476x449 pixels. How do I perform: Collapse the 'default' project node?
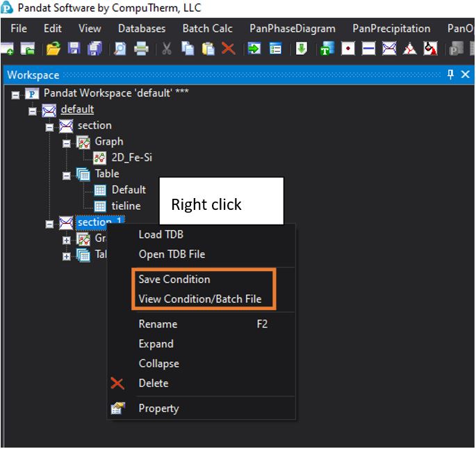pos(33,111)
